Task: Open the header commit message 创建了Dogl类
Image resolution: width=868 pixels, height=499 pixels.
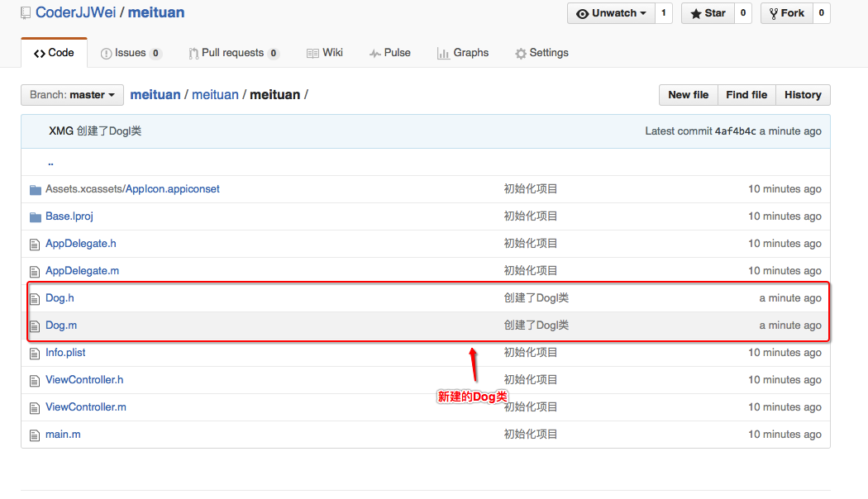Action: [109, 131]
